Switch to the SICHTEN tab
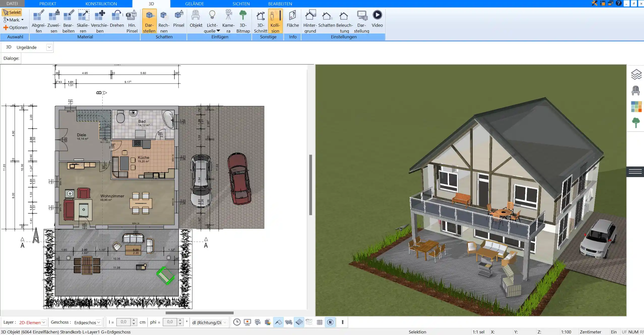644x335 pixels. point(241,4)
